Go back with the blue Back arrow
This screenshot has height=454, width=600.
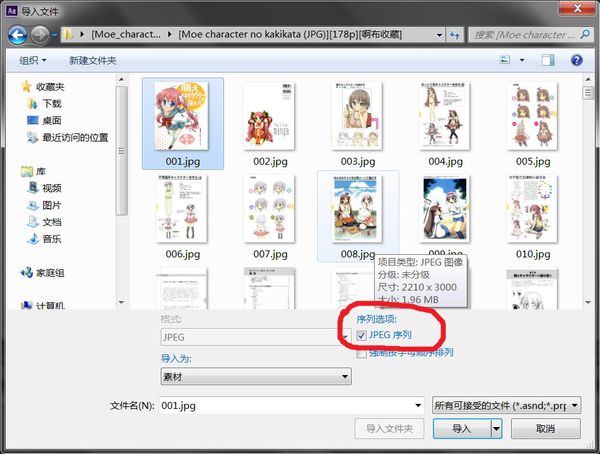[x=18, y=35]
